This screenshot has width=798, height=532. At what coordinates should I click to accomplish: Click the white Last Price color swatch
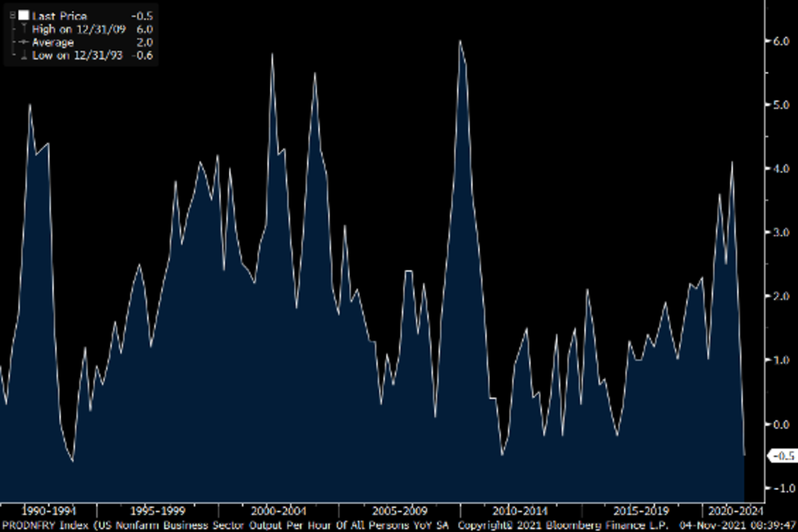[x=23, y=16]
